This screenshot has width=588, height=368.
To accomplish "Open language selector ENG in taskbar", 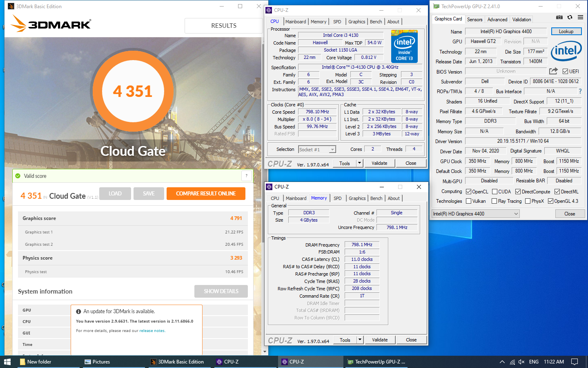I will pyautogui.click(x=534, y=362).
